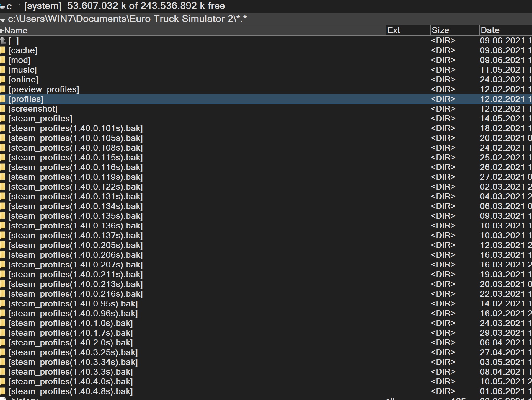Sort files by Ext column header
532x400 pixels.
tap(408, 30)
